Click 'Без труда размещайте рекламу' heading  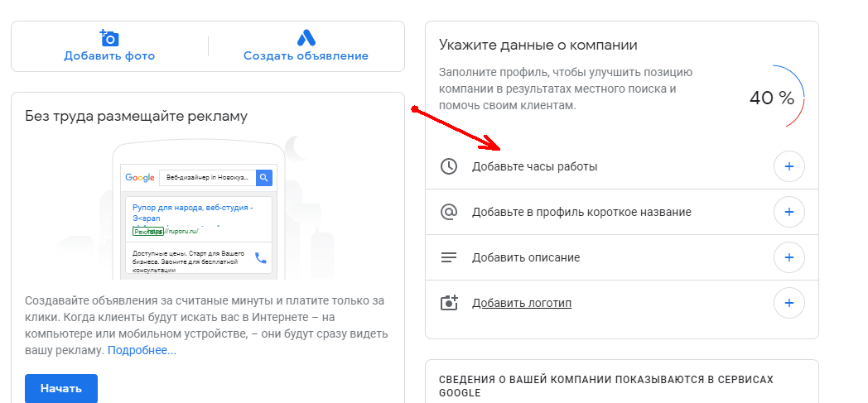tap(136, 116)
